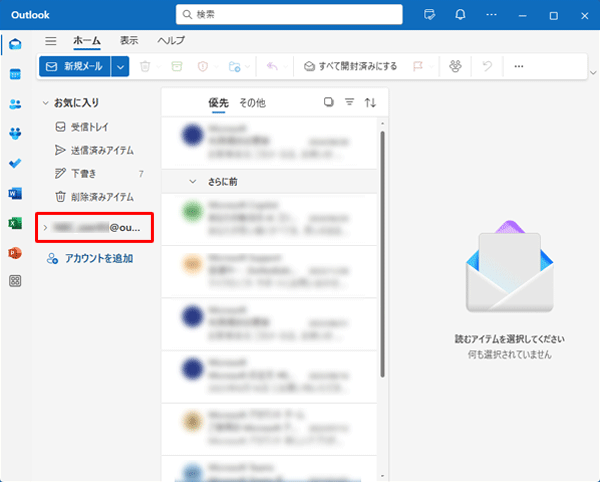Open the 削除済みアイテム folder

[x=95, y=197]
